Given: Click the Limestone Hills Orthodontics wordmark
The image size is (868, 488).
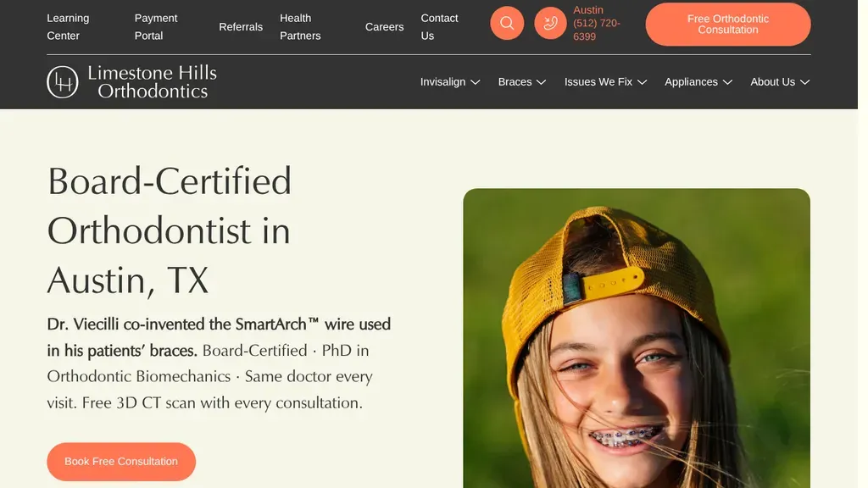Looking at the screenshot, I should point(152,82).
